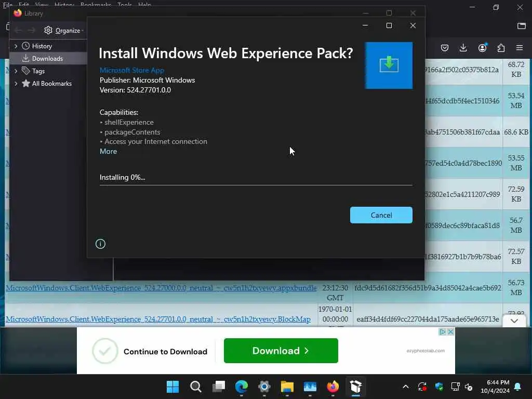Open the WebExperience 524.27000.0.0 appxbundle link
532x399 pixels.
(x=161, y=288)
